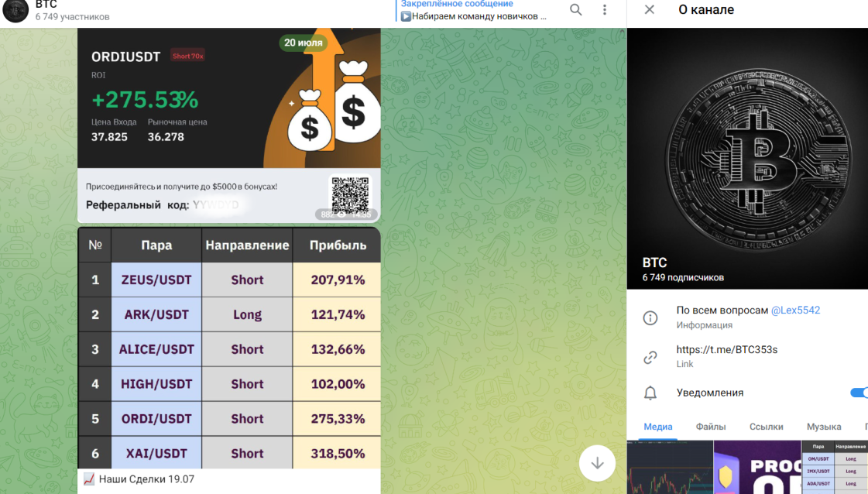Open the ORDIUSDT ROI image post
The height and width of the screenshot is (494, 868).
[228, 125]
